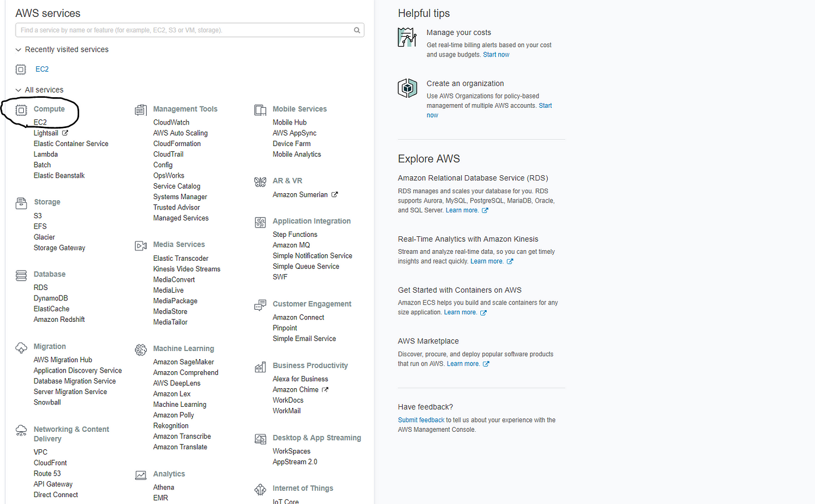
Task: Click the Storage category icon
Action: coord(21,203)
